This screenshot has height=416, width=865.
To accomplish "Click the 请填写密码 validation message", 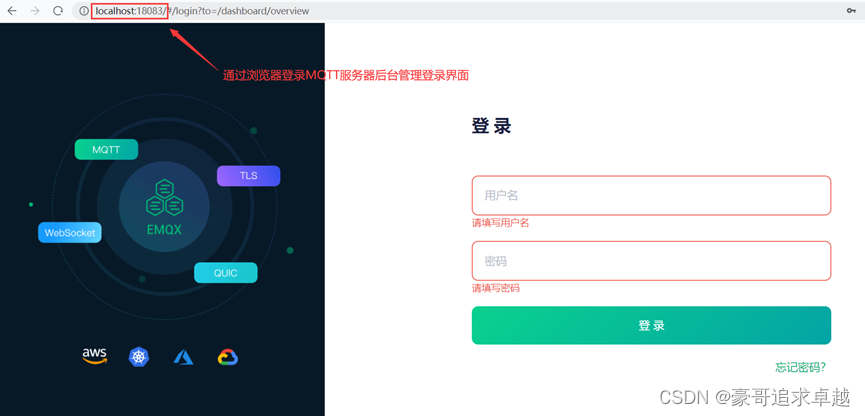I will pyautogui.click(x=495, y=288).
